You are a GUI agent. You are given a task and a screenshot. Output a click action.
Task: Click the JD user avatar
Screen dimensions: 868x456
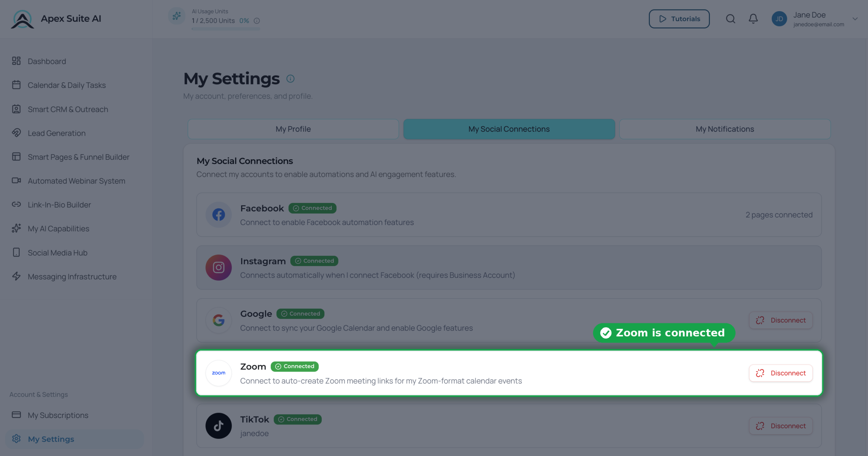[x=779, y=19]
